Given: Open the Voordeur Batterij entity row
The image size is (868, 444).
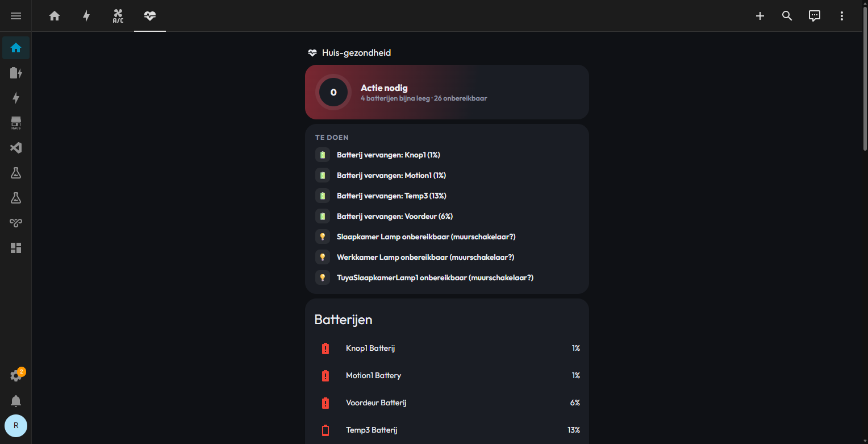Looking at the screenshot, I should (x=447, y=402).
